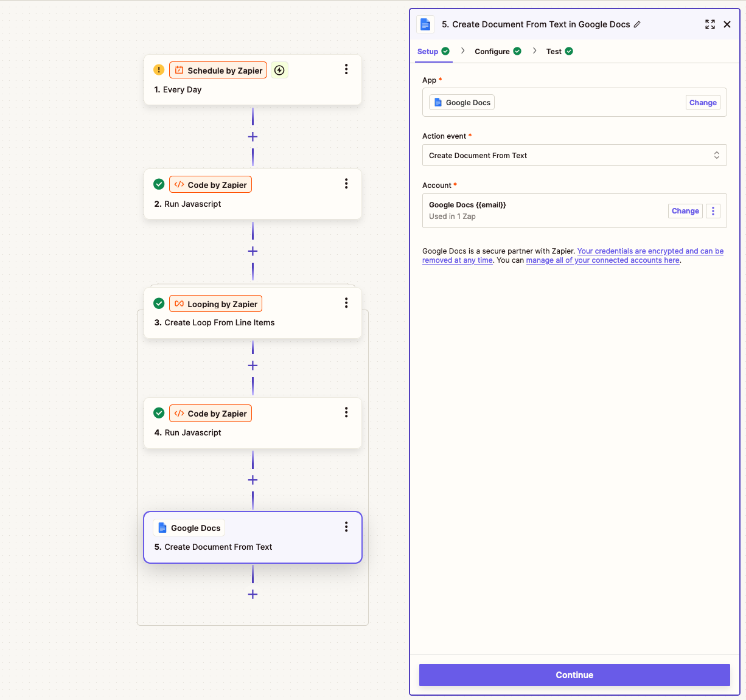Expand the editor panel to full screen

pos(710,24)
